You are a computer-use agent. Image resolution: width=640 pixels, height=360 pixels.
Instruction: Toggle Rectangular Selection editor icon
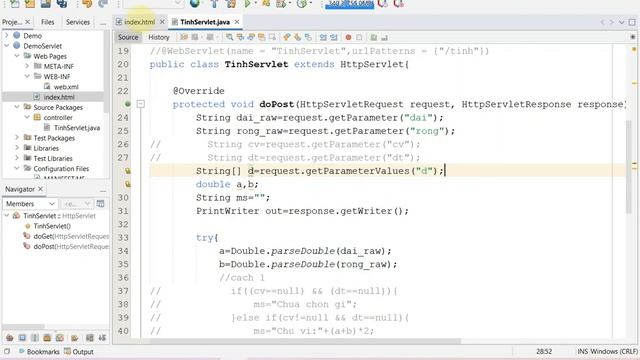pos(272,37)
